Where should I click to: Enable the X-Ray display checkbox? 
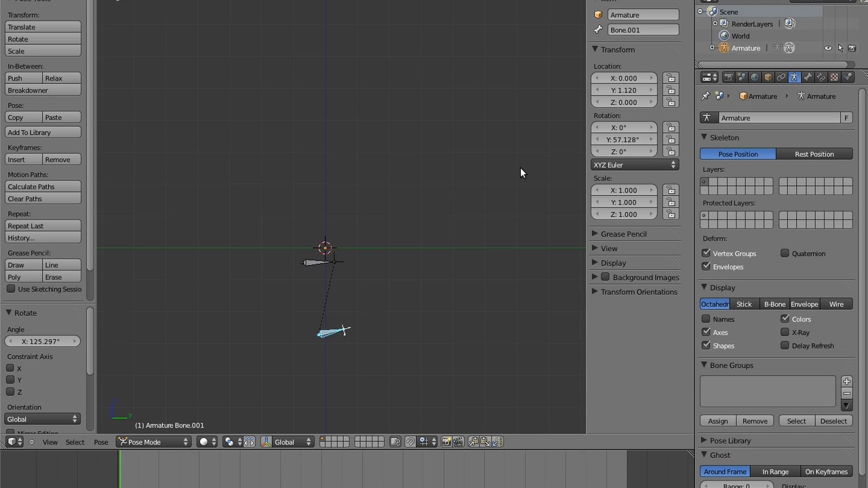(785, 332)
